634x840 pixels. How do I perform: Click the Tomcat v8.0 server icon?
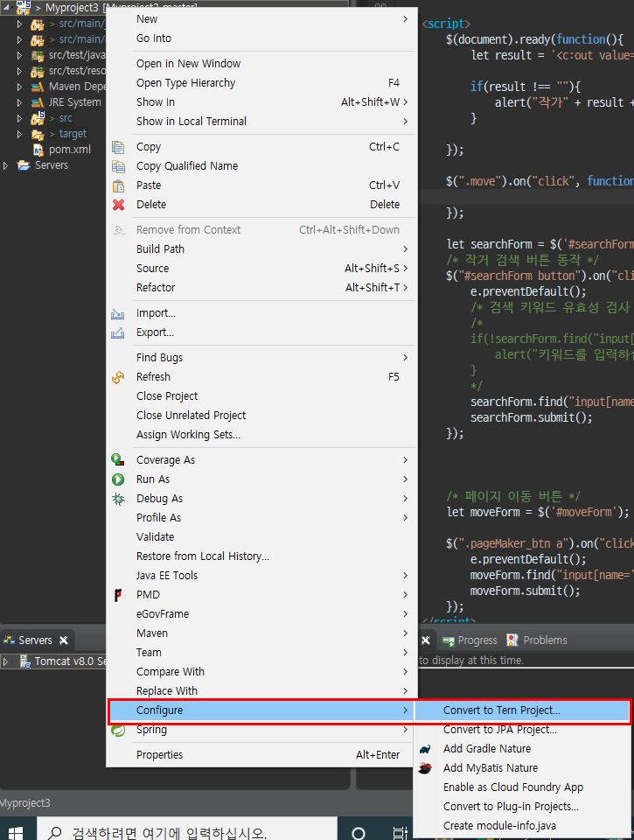pos(24,661)
